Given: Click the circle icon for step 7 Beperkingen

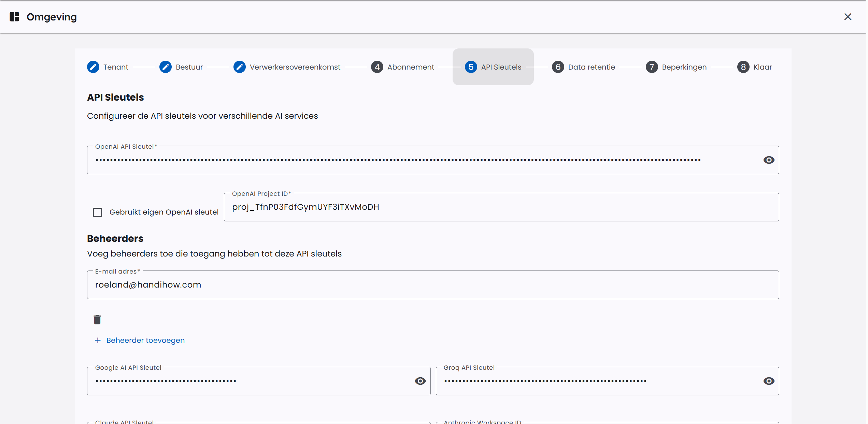Looking at the screenshot, I should [x=652, y=67].
